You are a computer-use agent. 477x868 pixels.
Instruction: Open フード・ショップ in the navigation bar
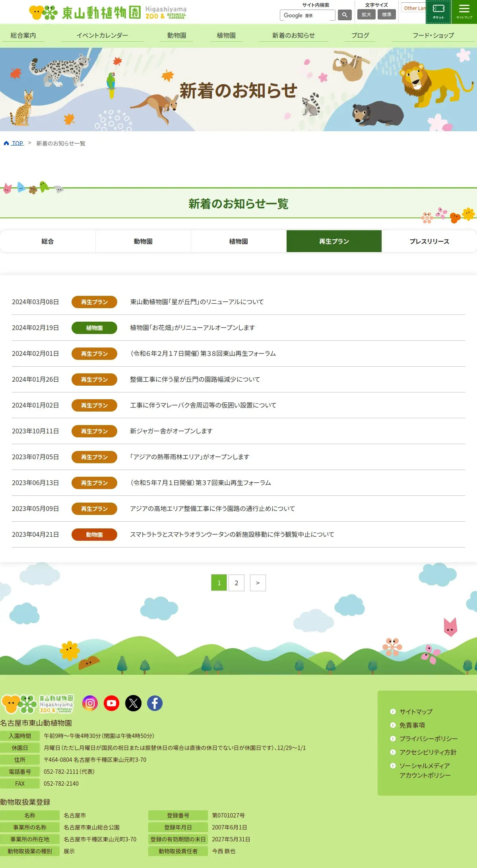coord(433,35)
